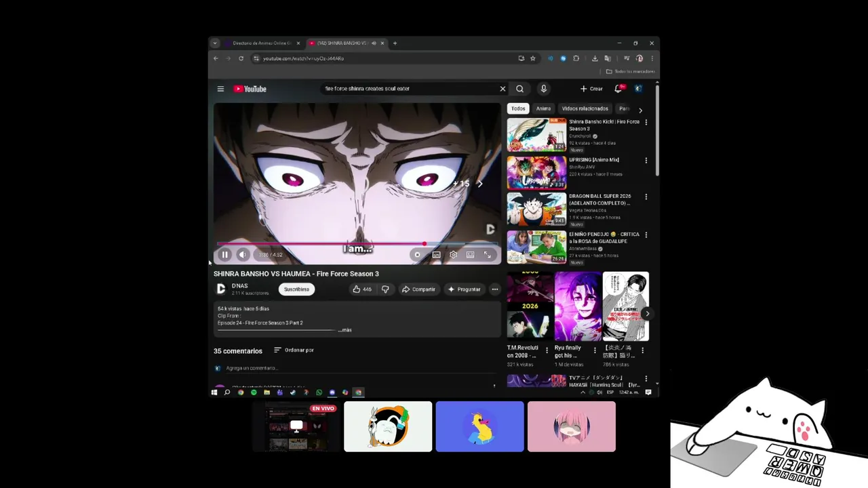Open a new browser tab
Viewport: 868px width, 488px height.
[x=395, y=43]
